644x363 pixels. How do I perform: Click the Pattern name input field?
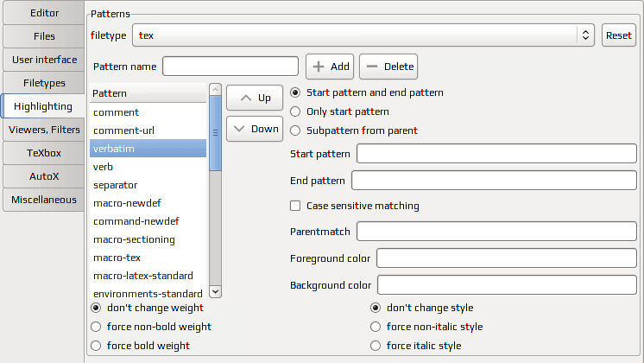230,67
